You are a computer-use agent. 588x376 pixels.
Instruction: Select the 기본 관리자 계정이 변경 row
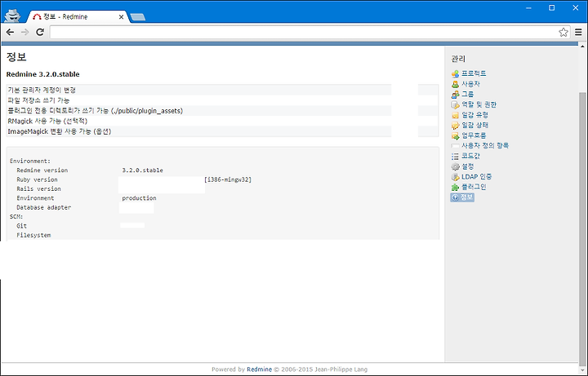[222, 90]
